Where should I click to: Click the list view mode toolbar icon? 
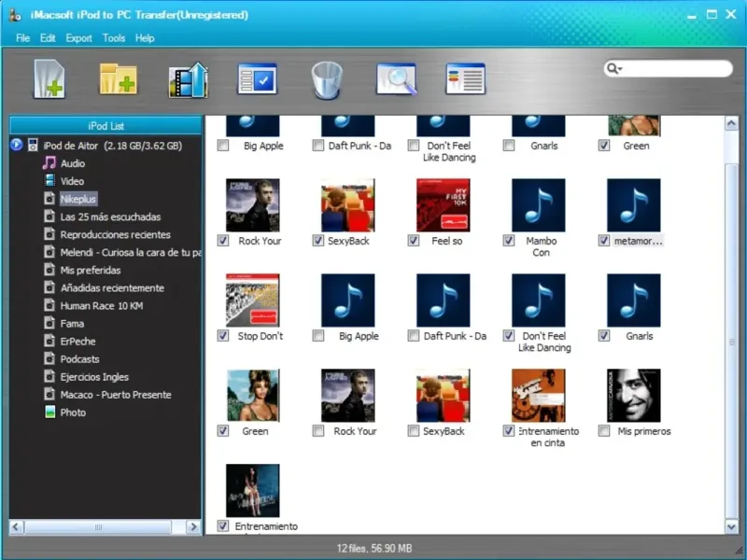(465, 79)
